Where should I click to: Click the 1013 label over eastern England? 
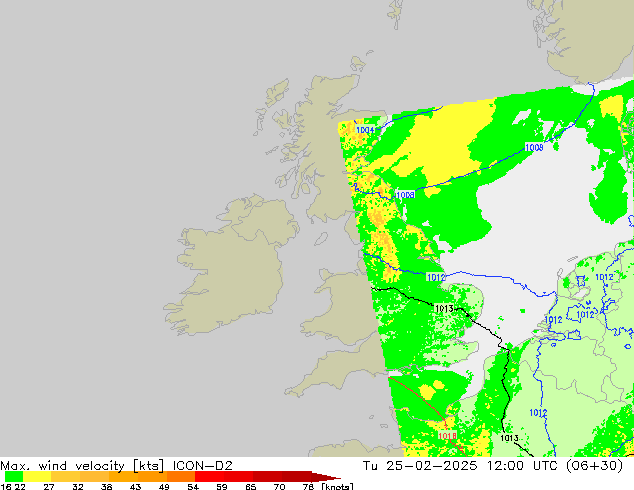(444, 309)
